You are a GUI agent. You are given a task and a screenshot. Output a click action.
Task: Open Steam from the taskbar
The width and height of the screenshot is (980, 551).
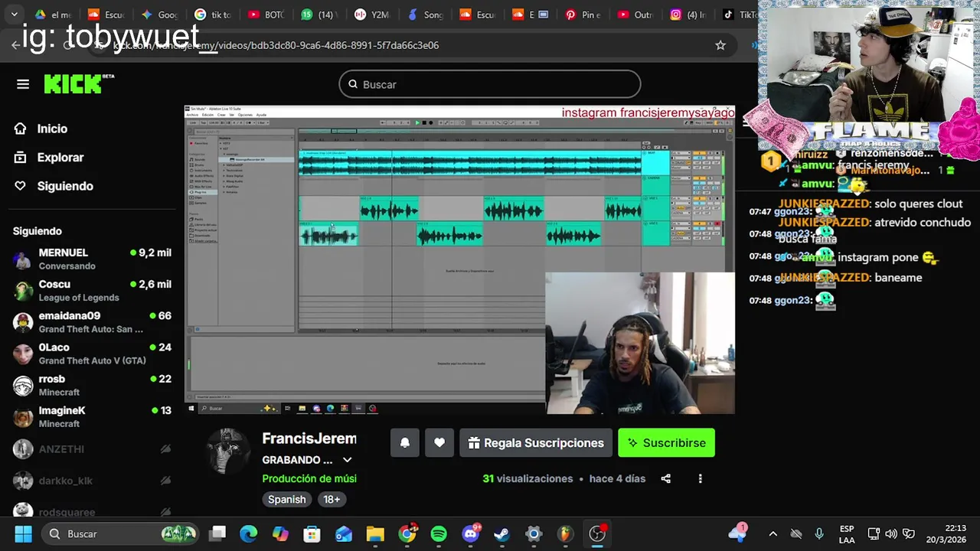click(501, 533)
